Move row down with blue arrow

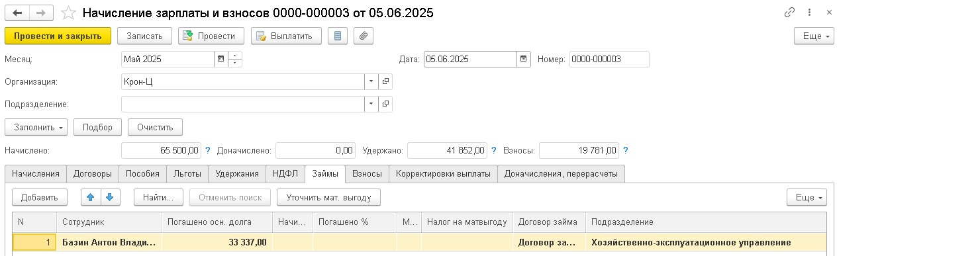click(x=111, y=196)
